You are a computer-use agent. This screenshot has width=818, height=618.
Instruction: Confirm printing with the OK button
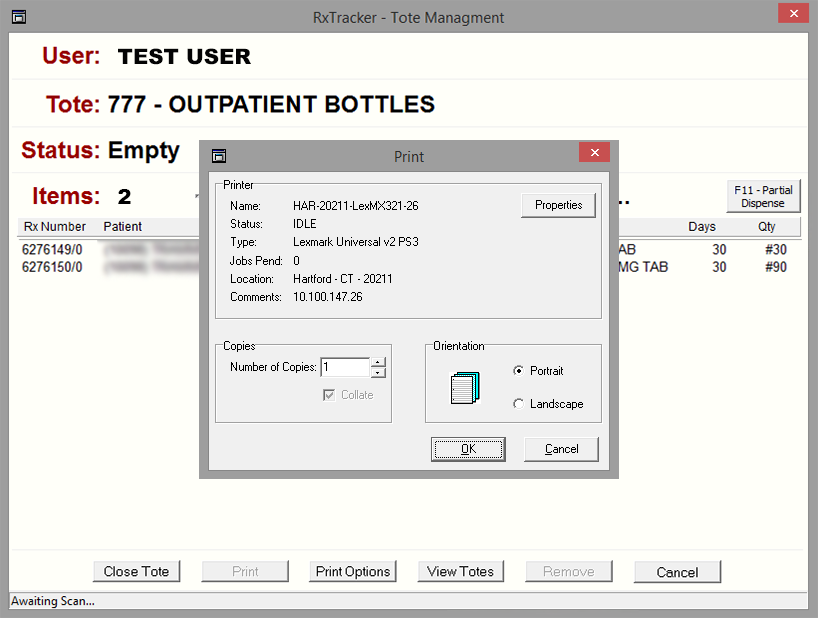[x=468, y=449]
